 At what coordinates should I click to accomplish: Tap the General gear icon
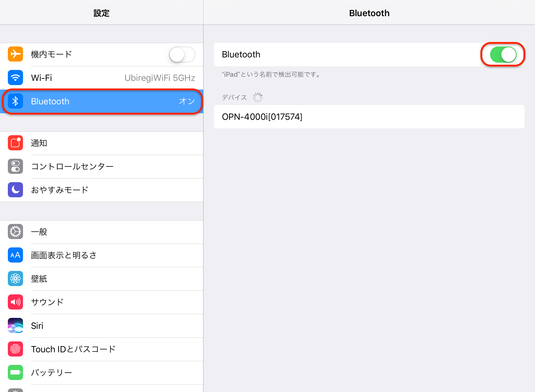pos(15,232)
